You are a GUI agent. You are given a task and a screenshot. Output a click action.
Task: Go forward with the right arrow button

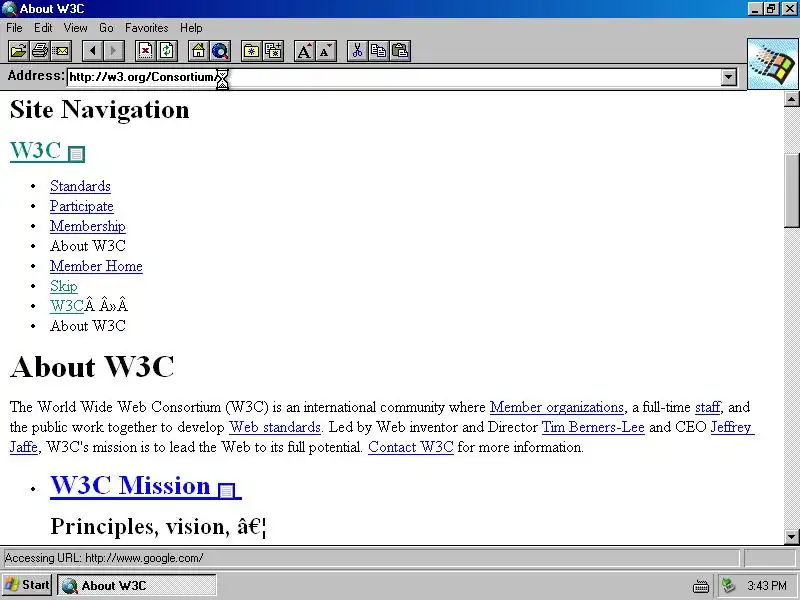point(114,51)
